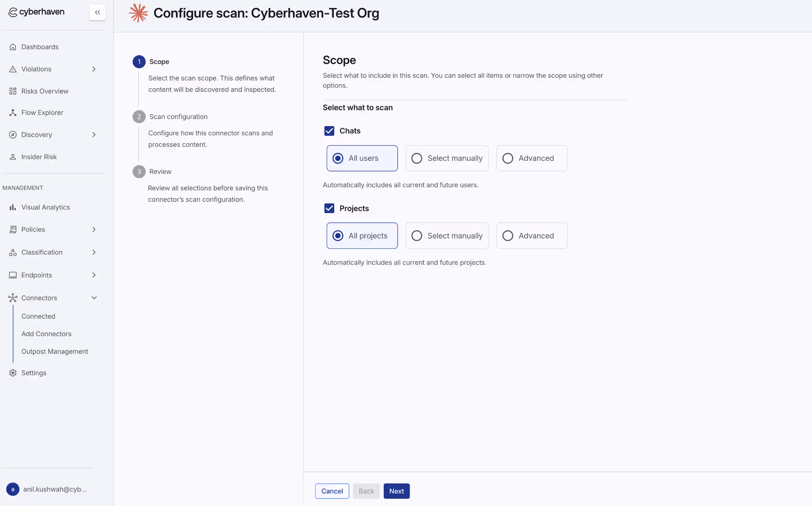This screenshot has height=506, width=812.
Task: Uncheck the Projects checkbox
Action: pyautogui.click(x=329, y=208)
